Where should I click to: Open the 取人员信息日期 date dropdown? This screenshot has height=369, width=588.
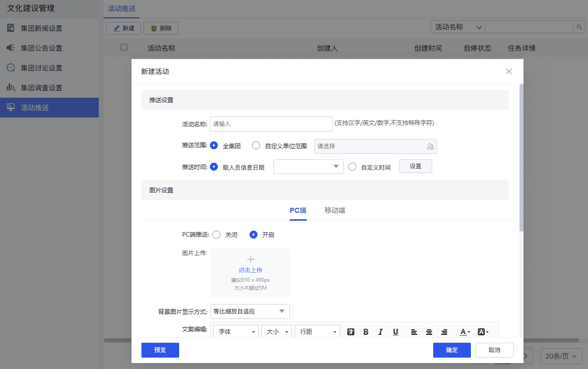pos(309,167)
